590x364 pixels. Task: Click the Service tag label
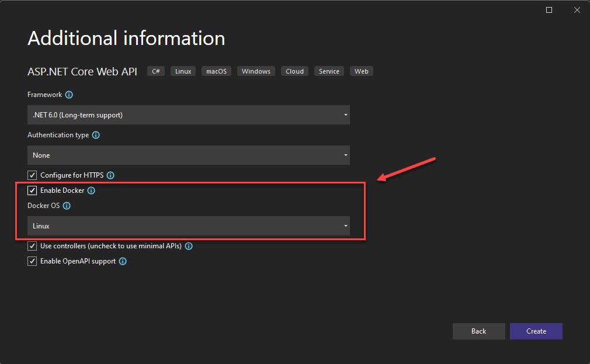[329, 71]
